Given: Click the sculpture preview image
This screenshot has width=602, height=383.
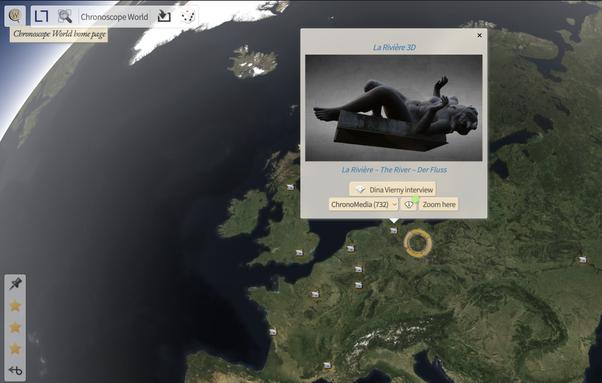Looking at the screenshot, I should point(394,108).
